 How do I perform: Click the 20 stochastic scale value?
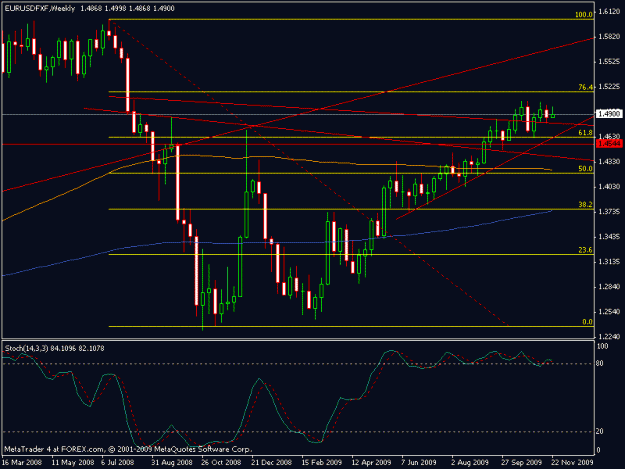pos(600,432)
